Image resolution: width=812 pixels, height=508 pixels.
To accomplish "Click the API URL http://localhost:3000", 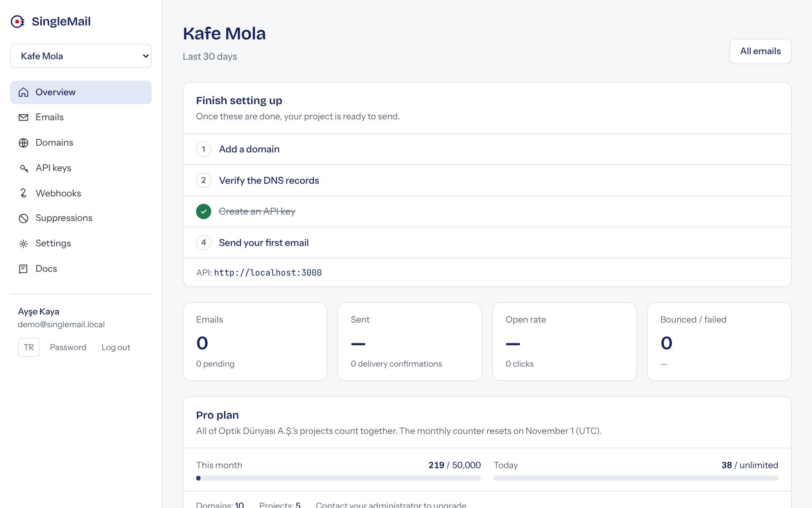I will pyautogui.click(x=268, y=273).
